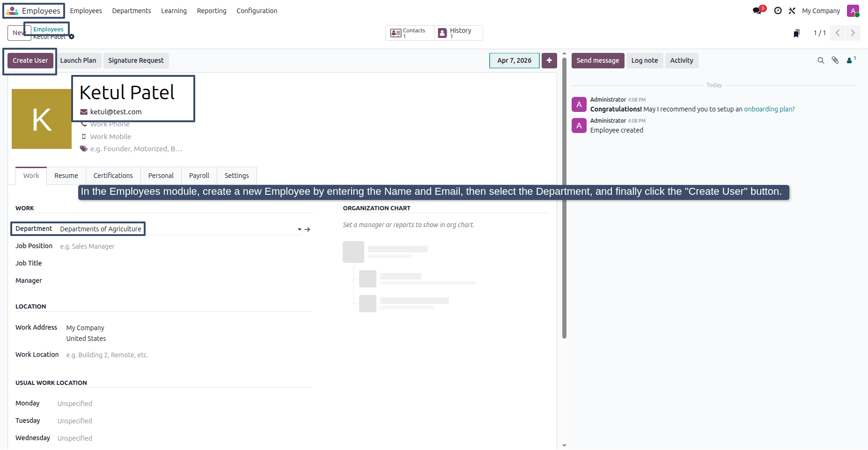The image size is (868, 450).
Task: Search messages with the magnifier icon
Action: pyautogui.click(x=821, y=60)
